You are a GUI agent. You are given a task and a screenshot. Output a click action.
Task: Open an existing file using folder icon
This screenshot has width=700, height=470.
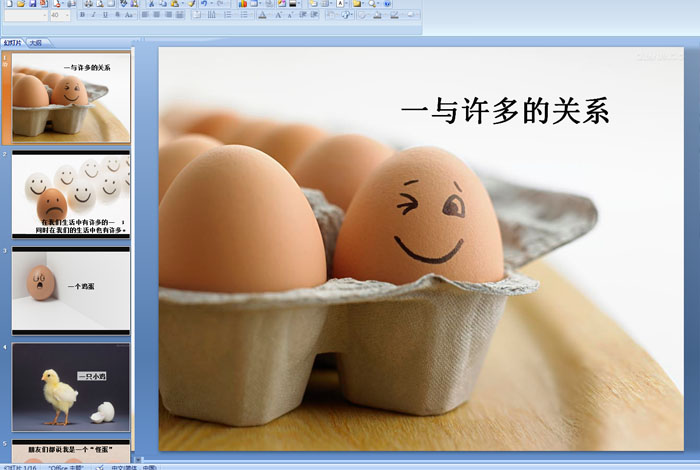21,4
